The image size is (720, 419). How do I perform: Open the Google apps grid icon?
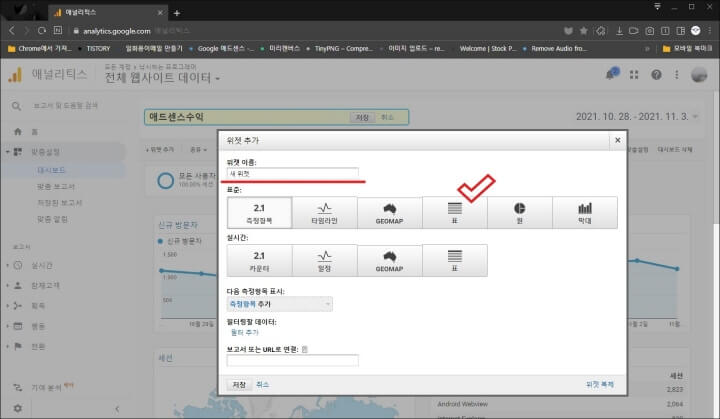click(634, 74)
